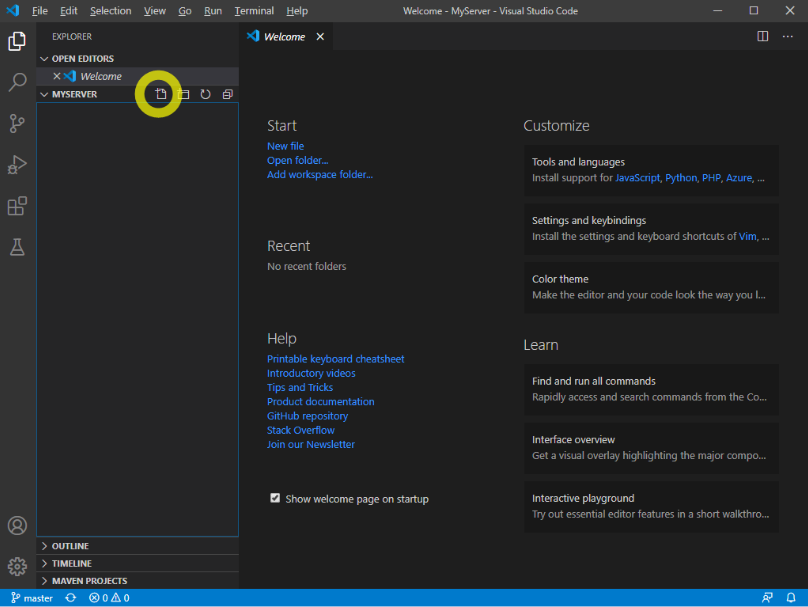Expand the MAVEN PROJECTS section

click(137, 581)
